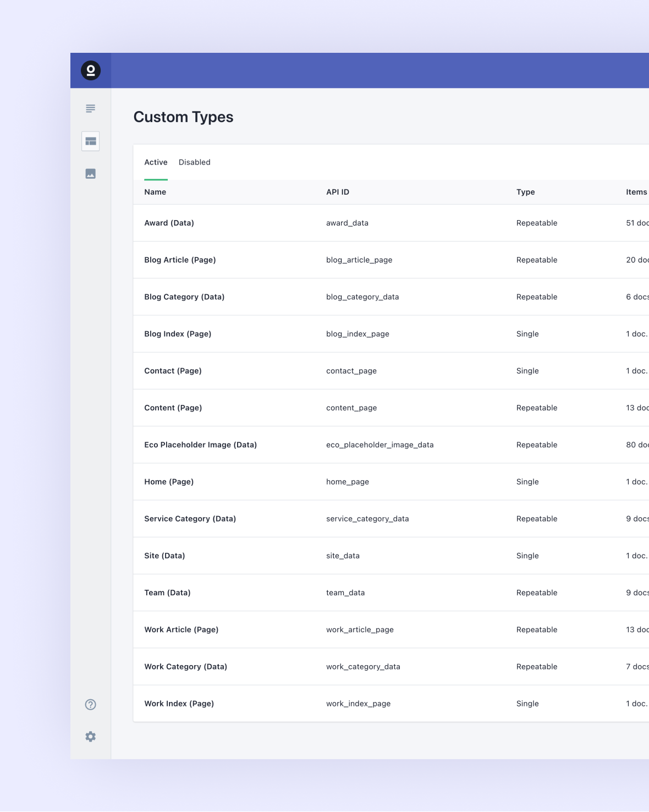Open the Home (Page) custom type

pyautogui.click(x=169, y=482)
